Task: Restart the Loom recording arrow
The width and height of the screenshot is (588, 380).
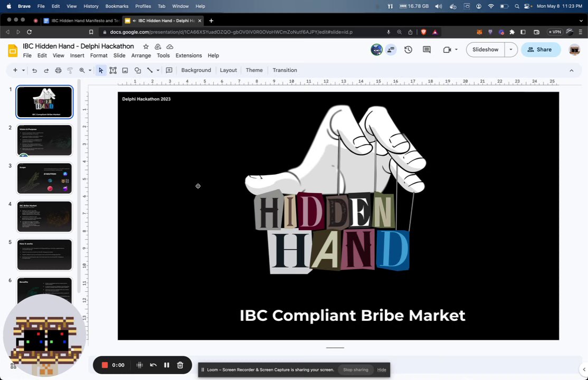Action: point(153,365)
